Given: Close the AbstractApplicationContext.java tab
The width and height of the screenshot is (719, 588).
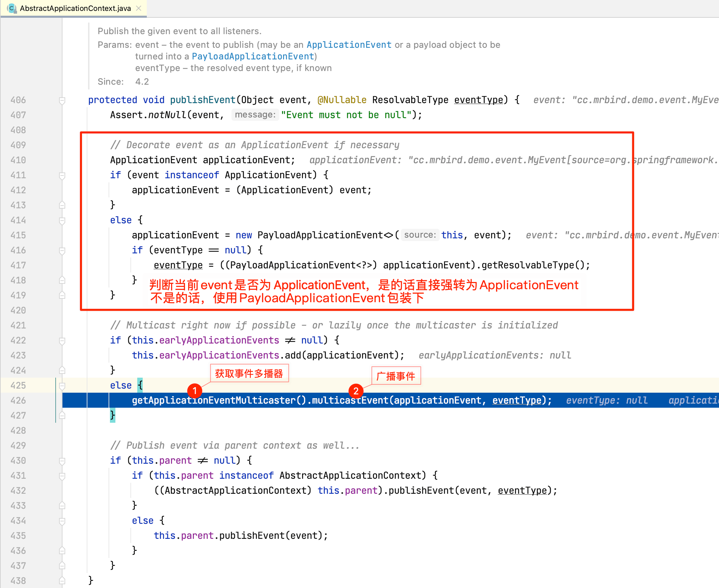Looking at the screenshot, I should [139, 8].
